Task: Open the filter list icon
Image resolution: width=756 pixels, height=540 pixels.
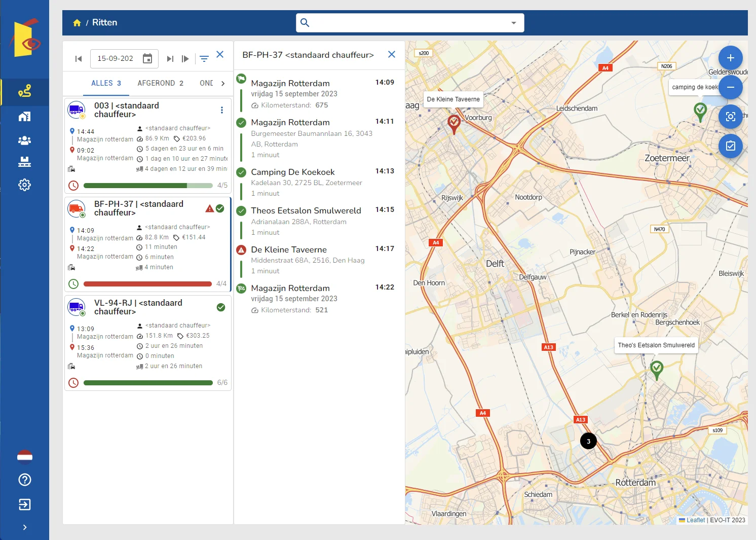Action: click(204, 59)
